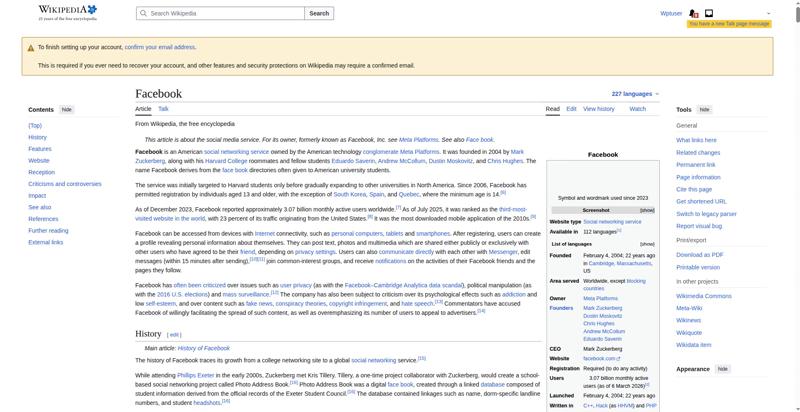Jump to Further reading in contents
Viewport: 800px width, 412px height.
click(48, 230)
